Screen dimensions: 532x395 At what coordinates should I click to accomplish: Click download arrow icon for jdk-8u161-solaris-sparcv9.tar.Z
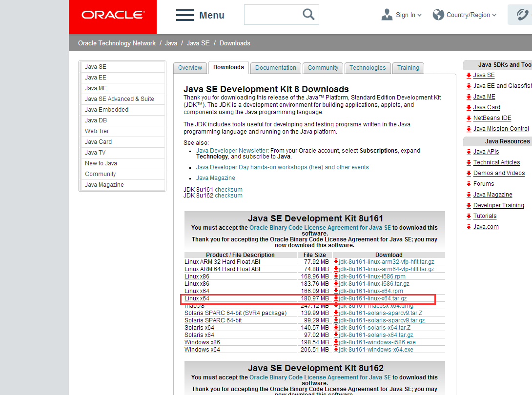(x=336, y=313)
